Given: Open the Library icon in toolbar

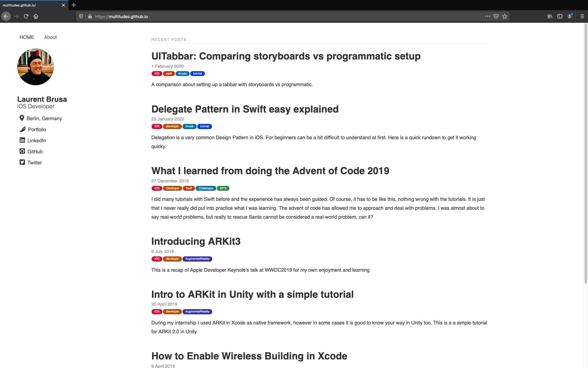Looking at the screenshot, I should (x=550, y=16).
